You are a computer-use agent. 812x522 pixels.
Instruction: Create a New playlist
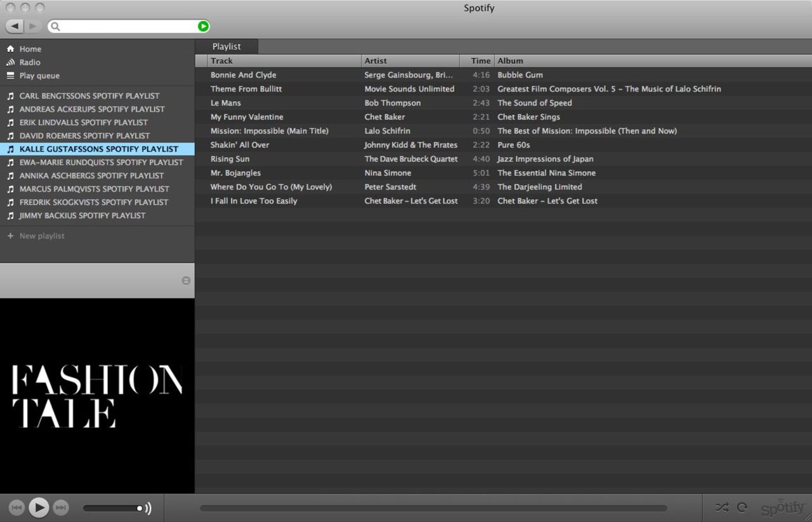point(42,236)
